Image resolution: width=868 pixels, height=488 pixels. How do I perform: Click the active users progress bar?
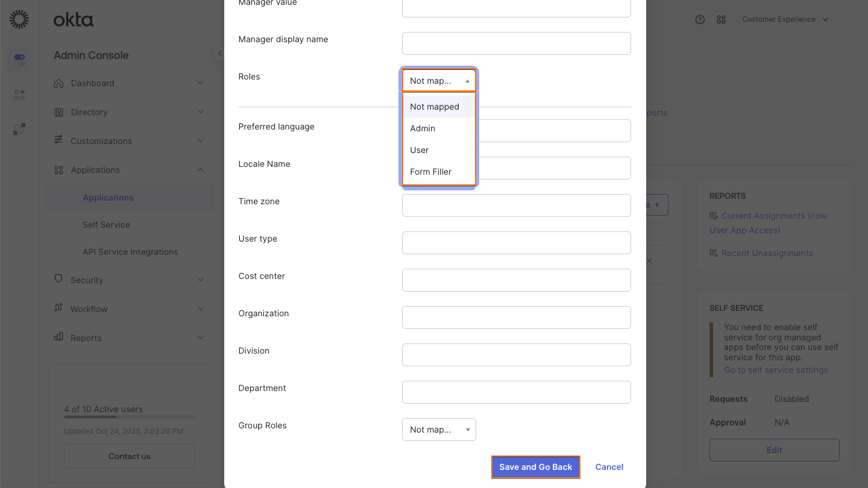(x=129, y=416)
